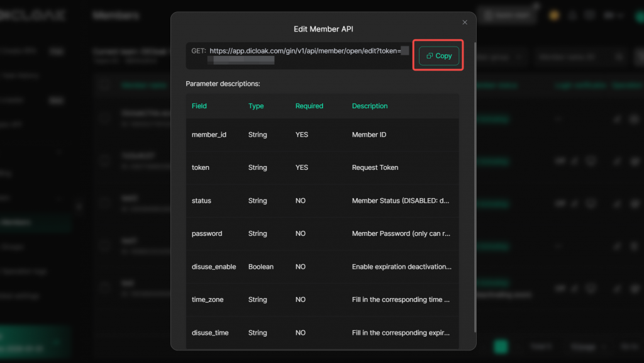The height and width of the screenshot is (363, 644).
Task: Click the Field column header
Action: [x=199, y=106]
